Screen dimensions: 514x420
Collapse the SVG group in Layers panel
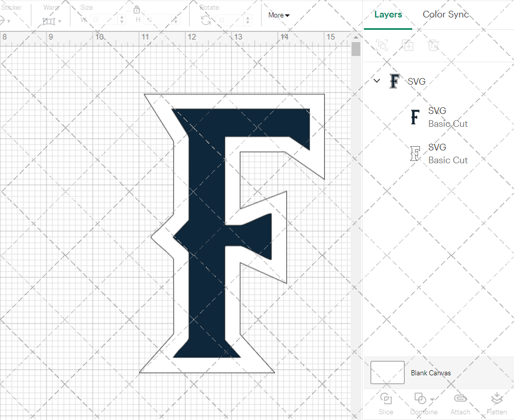376,81
